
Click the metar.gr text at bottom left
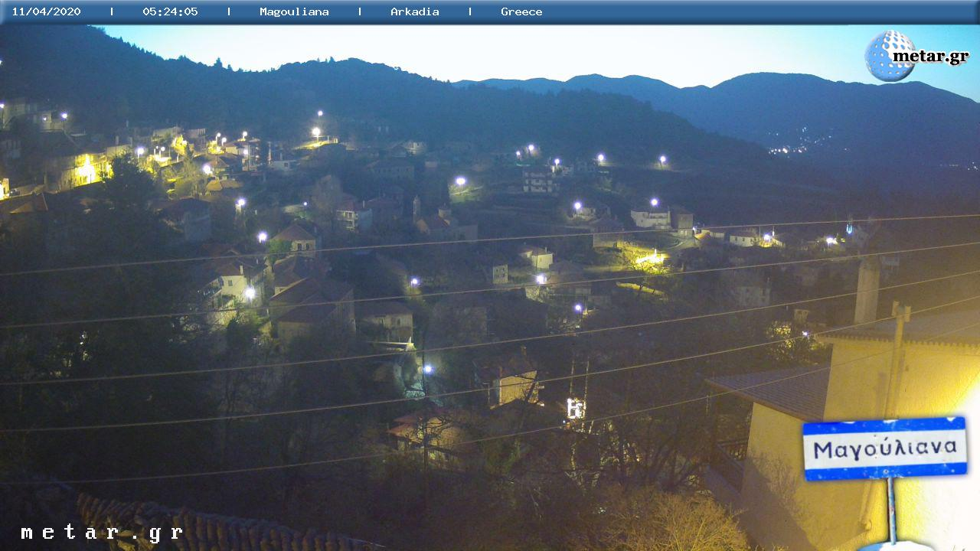point(102,533)
